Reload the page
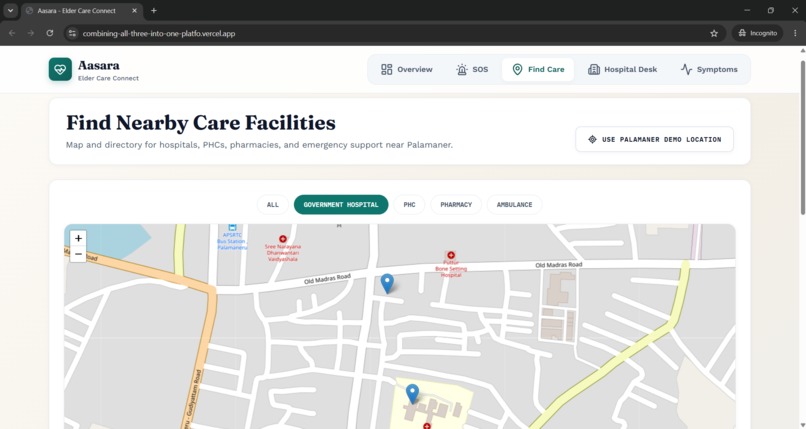 click(x=49, y=33)
